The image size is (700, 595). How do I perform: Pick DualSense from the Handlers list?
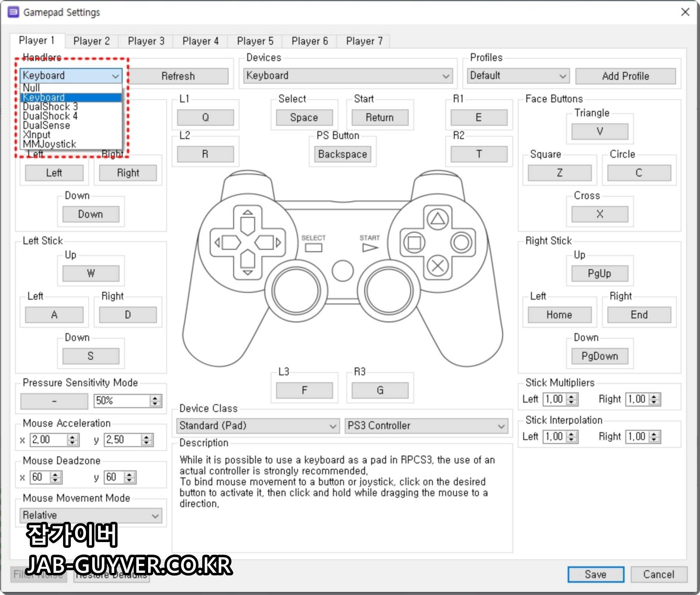point(71,125)
